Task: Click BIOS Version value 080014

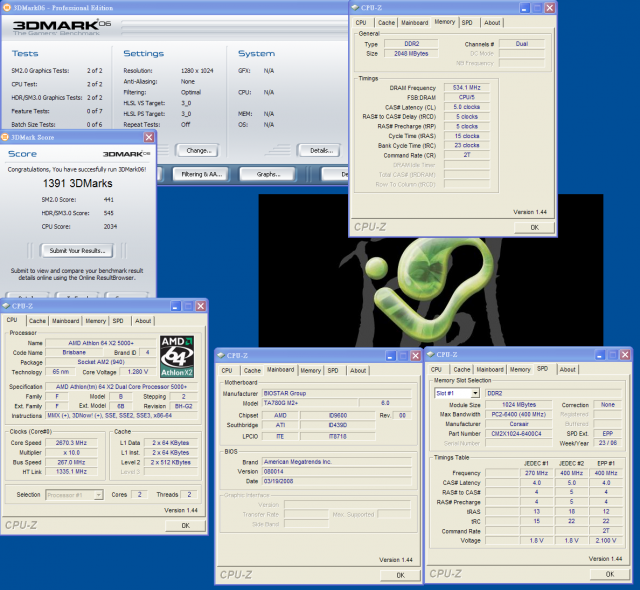Action: pyautogui.click(x=336, y=472)
